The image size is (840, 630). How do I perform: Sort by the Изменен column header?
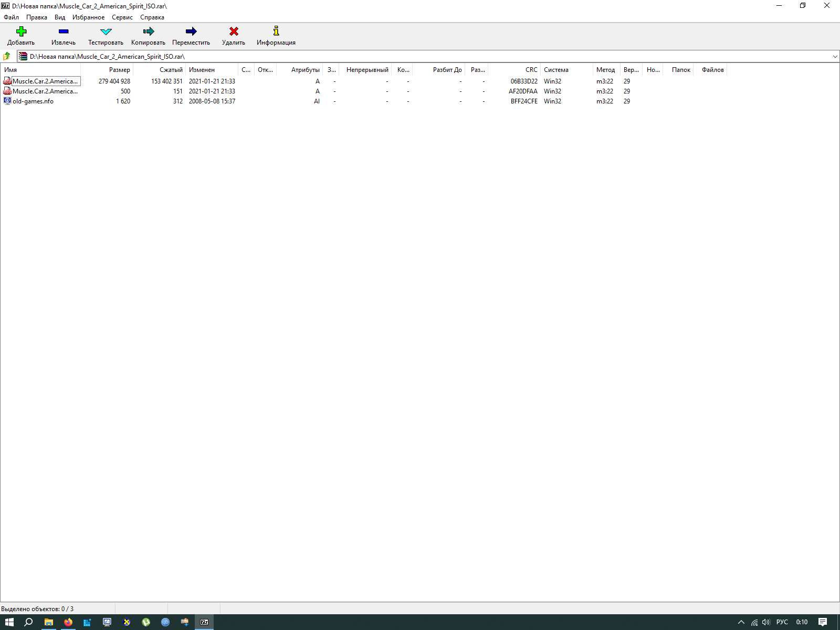click(x=212, y=70)
